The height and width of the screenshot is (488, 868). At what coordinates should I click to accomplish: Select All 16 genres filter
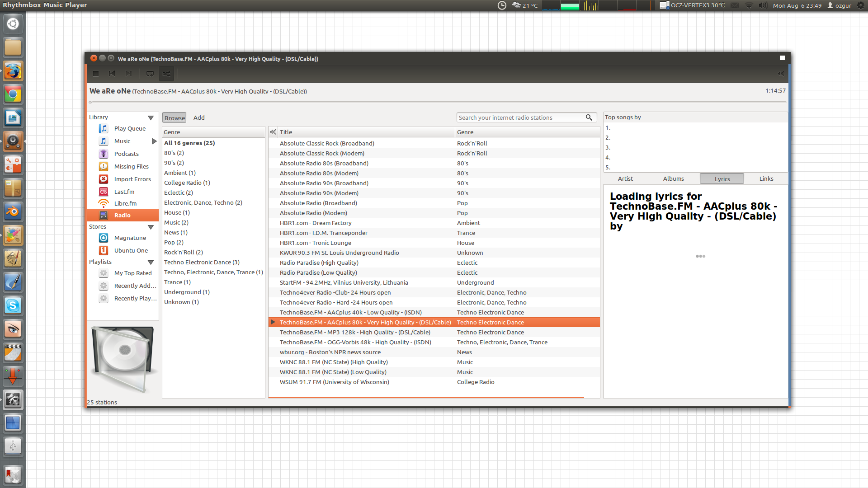click(x=213, y=143)
